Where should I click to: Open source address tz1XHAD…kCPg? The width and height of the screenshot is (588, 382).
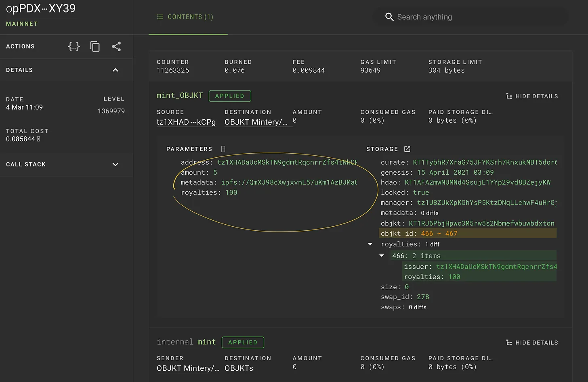tap(186, 122)
